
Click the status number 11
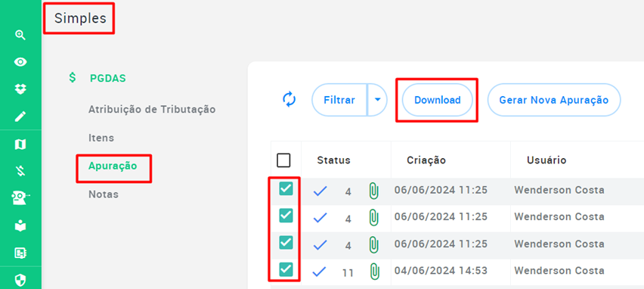[348, 273]
